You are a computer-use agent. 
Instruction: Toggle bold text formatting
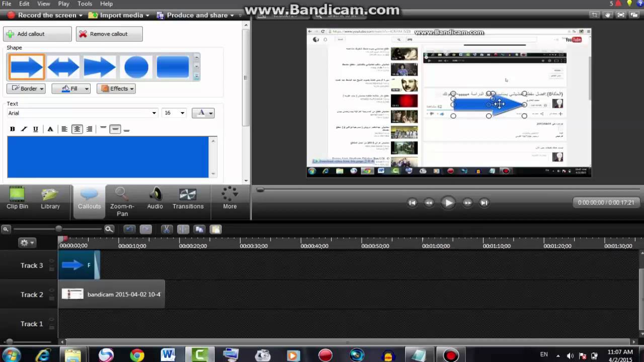(x=13, y=129)
